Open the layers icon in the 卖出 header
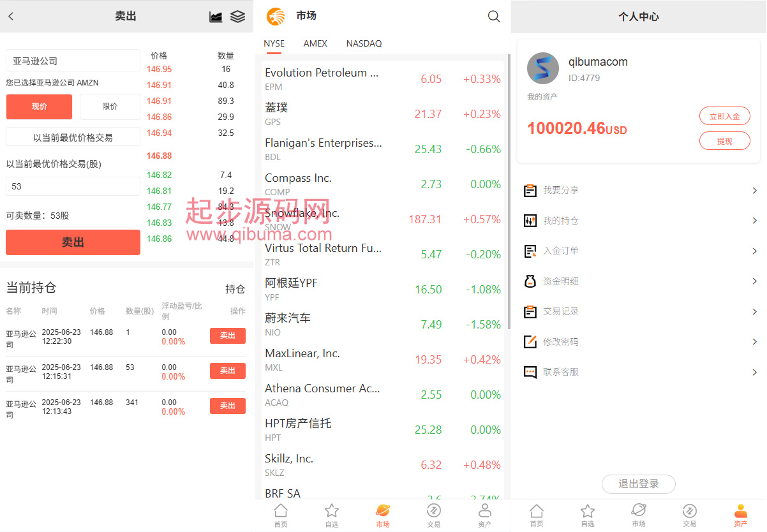The height and width of the screenshot is (532, 767). [237, 17]
